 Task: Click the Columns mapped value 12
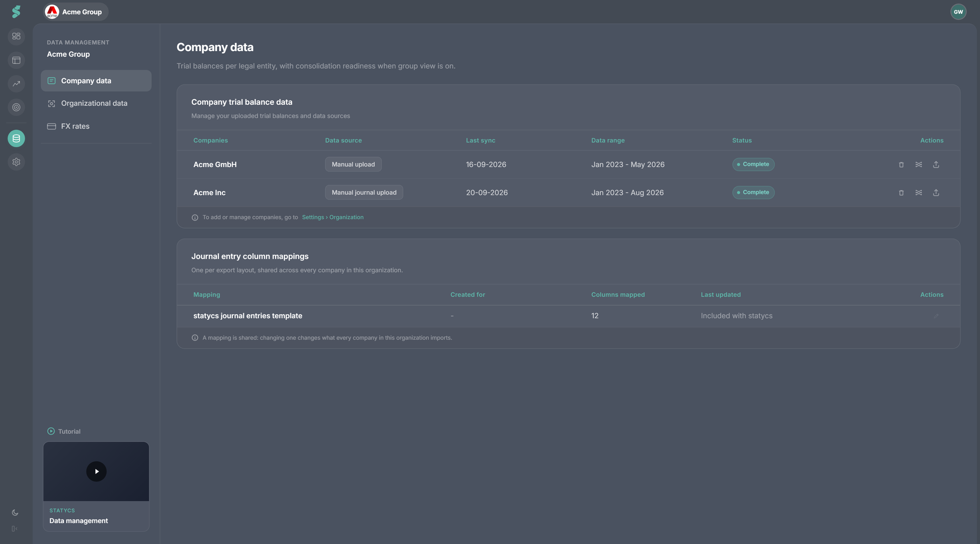click(x=595, y=316)
